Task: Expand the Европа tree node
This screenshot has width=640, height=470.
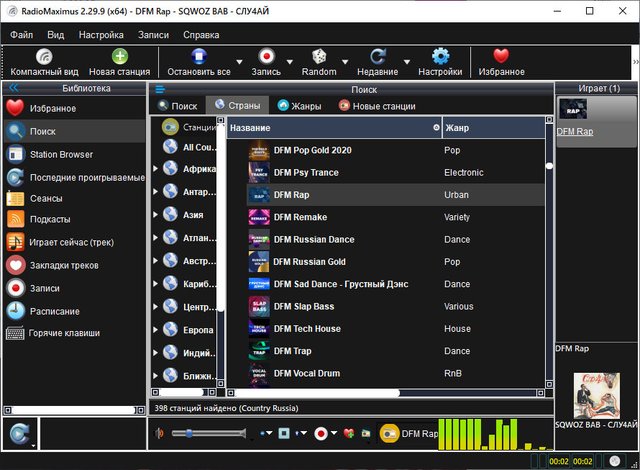Action: click(x=156, y=331)
